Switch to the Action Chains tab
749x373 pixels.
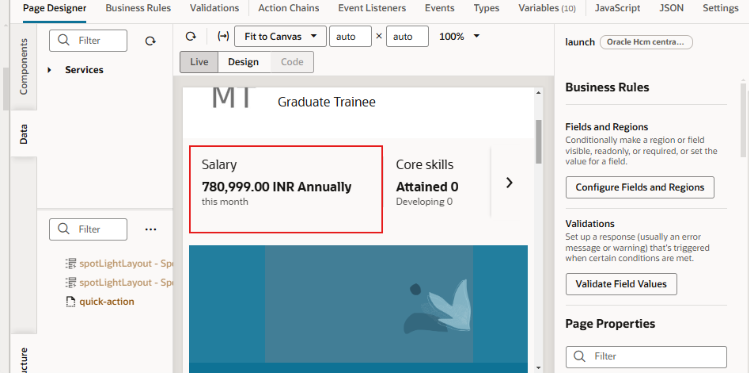(289, 8)
